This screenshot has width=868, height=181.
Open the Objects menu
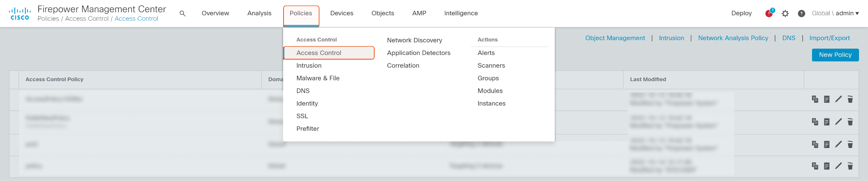pos(383,13)
